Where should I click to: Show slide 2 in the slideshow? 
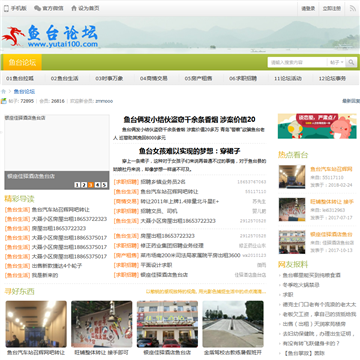coord(84,185)
